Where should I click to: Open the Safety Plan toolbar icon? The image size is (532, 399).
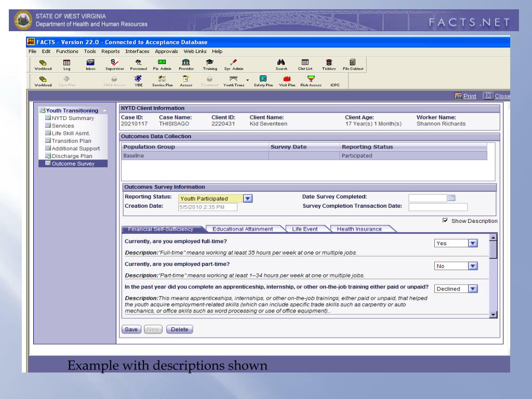coord(263,81)
